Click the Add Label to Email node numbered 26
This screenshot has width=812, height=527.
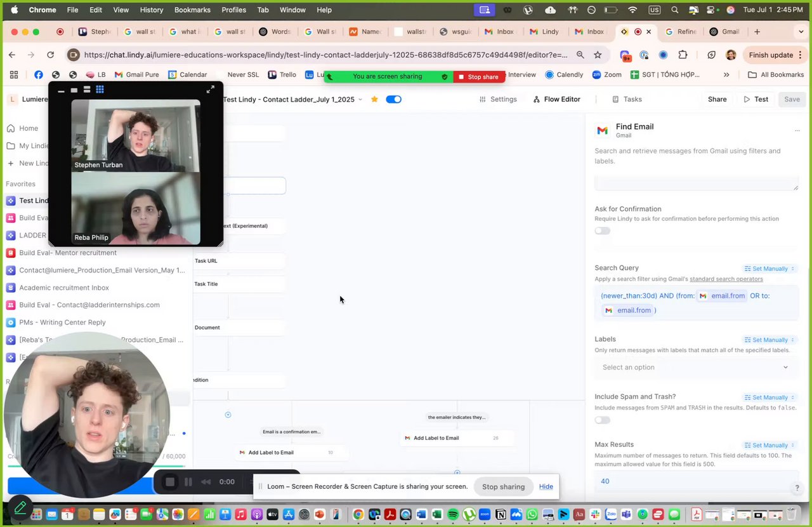tap(457, 438)
